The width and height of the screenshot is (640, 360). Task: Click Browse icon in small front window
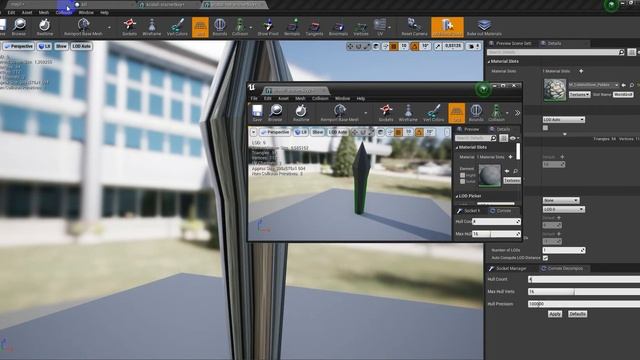(275, 113)
